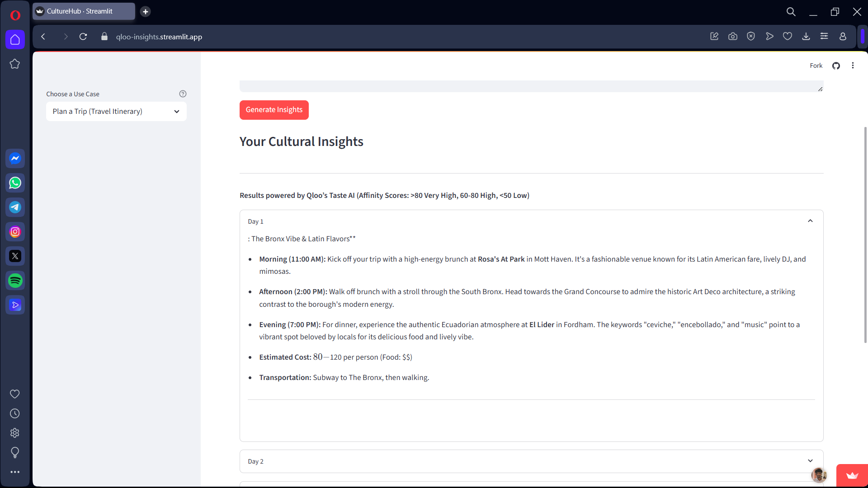This screenshot has height=488, width=868.
Task: Open Streamlit three-dot app menu
Action: (x=853, y=66)
